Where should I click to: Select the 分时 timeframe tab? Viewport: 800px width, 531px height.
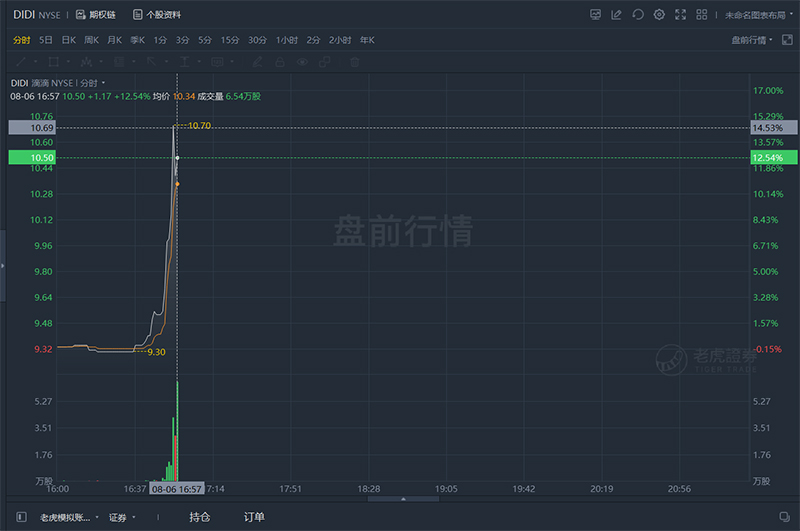[x=21, y=40]
